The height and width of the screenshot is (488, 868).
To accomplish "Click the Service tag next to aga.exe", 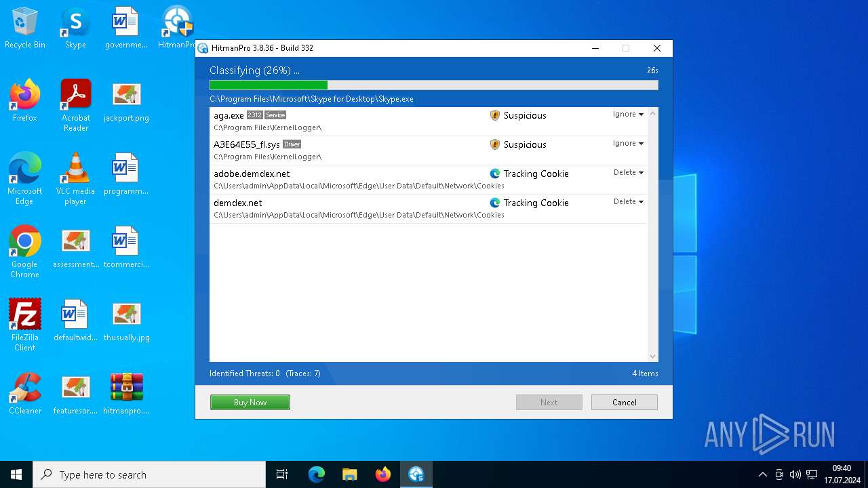I will (275, 115).
